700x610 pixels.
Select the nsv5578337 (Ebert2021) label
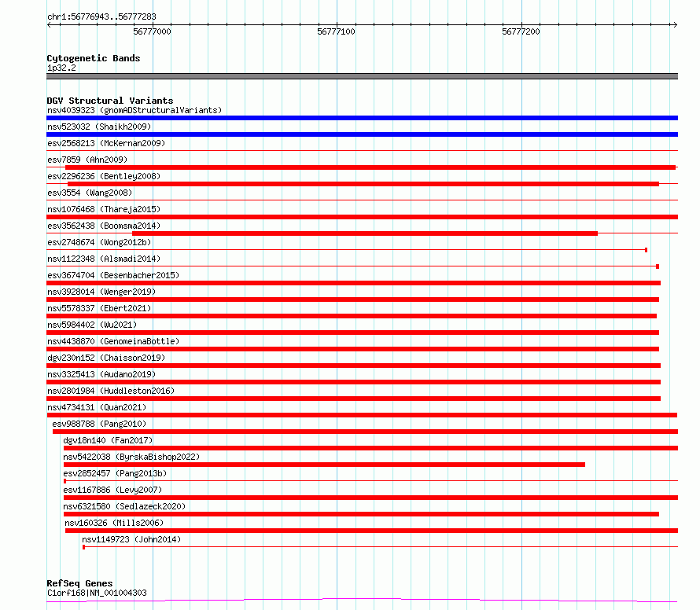[99, 308]
